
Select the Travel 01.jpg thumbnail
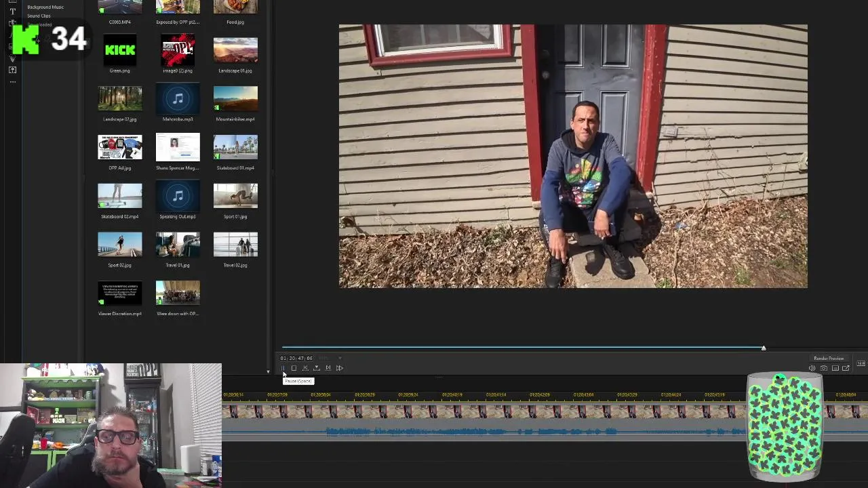178,245
